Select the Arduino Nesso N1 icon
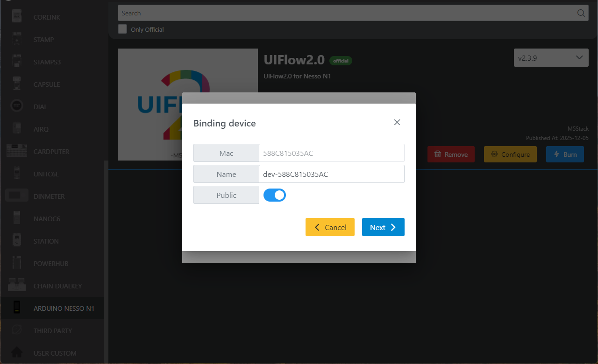 (17, 308)
